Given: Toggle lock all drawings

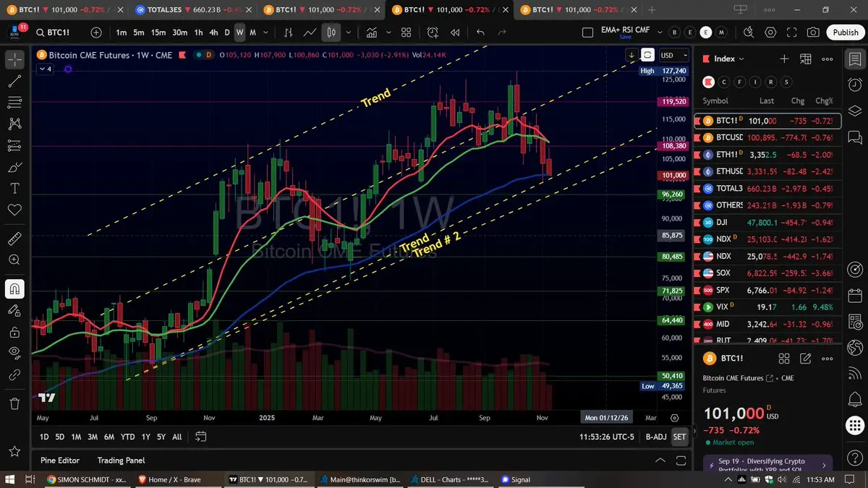Looking at the screenshot, I should click(x=14, y=332).
